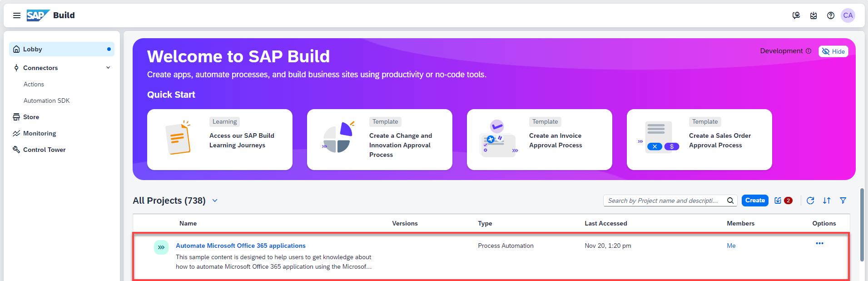Click the Monitoring chart icon
Image resolution: width=868 pixels, height=281 pixels.
[x=16, y=133]
